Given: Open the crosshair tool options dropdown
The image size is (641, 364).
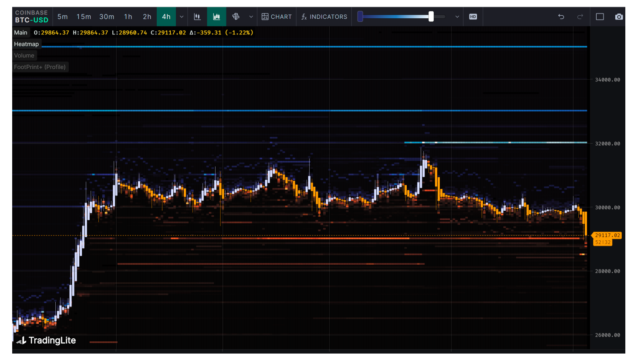Looking at the screenshot, I should [x=251, y=17].
